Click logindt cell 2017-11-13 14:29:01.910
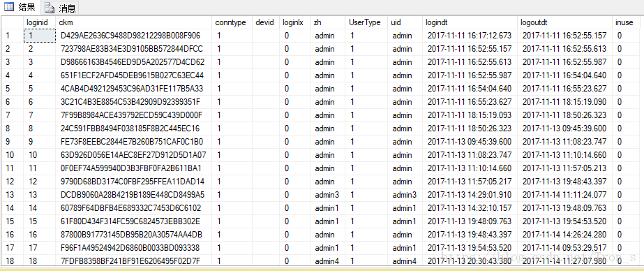The image size is (644, 271). click(x=470, y=194)
